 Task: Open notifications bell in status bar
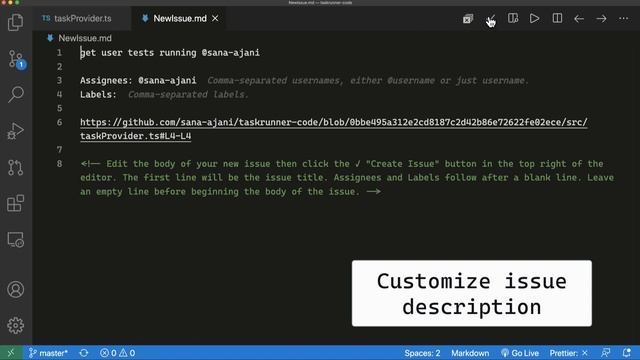(x=627, y=353)
